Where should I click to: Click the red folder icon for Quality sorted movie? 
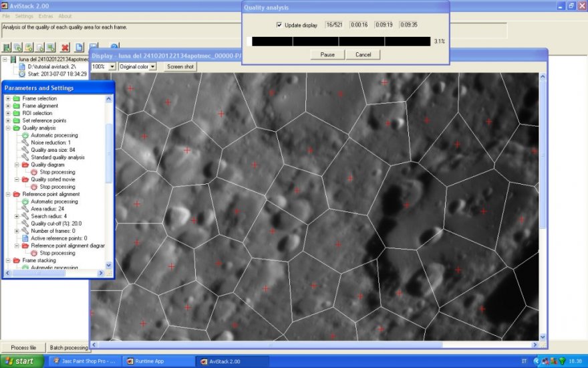(25, 179)
